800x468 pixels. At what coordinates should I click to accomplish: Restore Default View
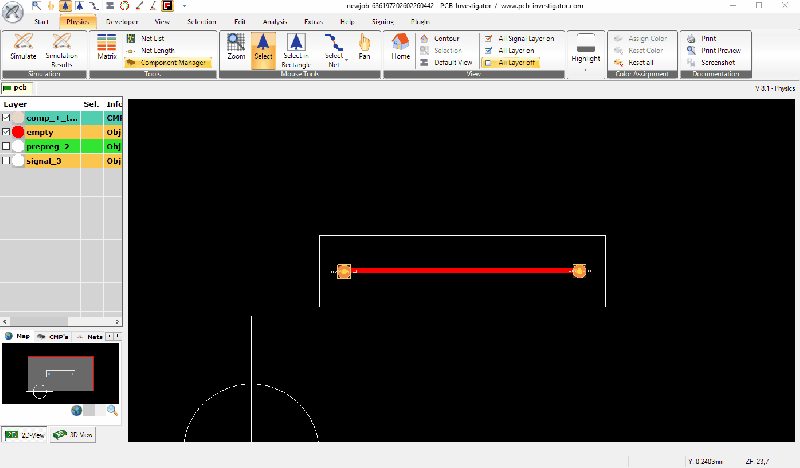point(446,62)
